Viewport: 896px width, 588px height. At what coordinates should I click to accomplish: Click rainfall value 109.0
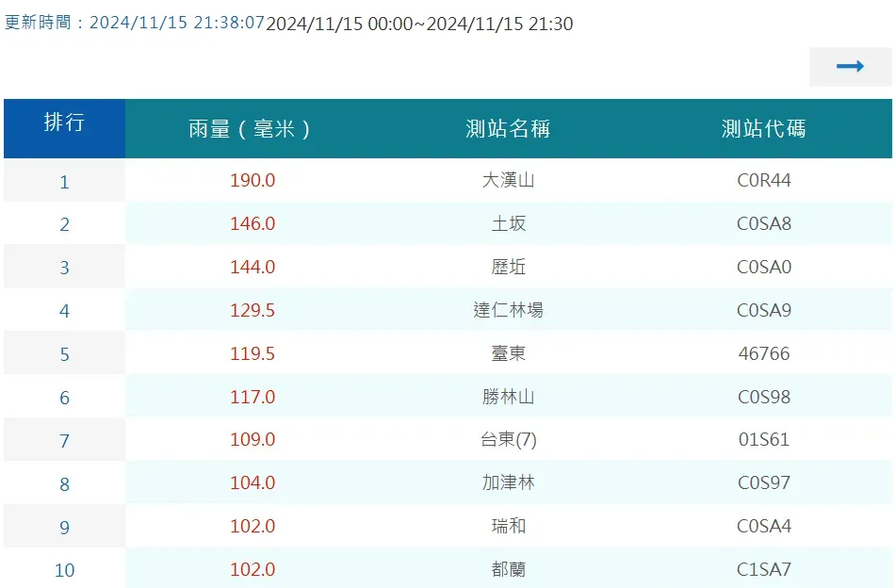[253, 439]
